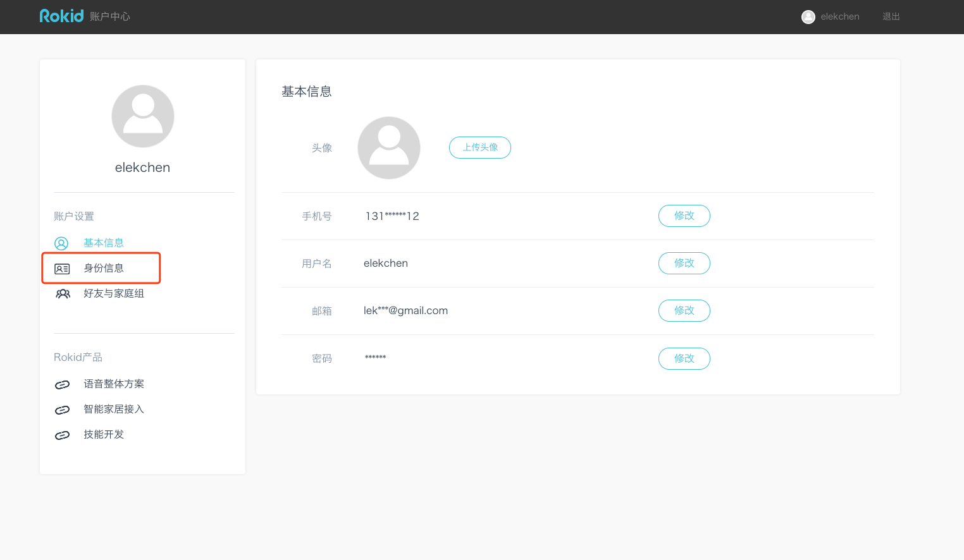Click 修改 button for 手机号

684,216
